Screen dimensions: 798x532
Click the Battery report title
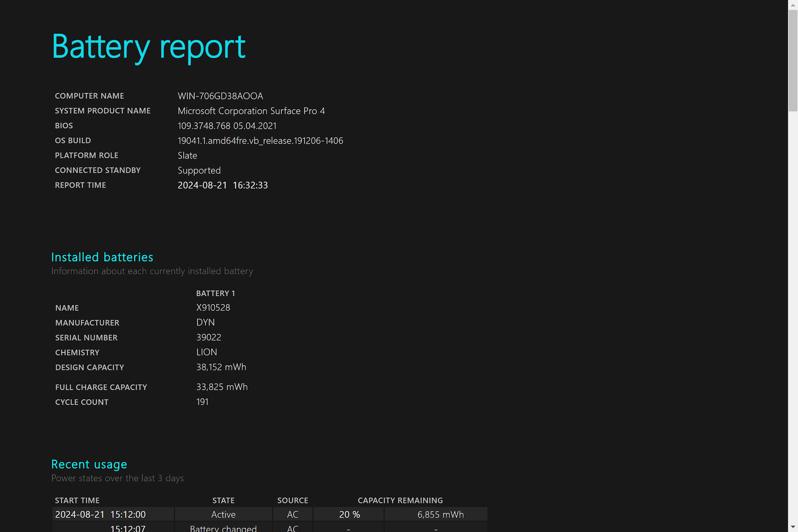point(149,47)
